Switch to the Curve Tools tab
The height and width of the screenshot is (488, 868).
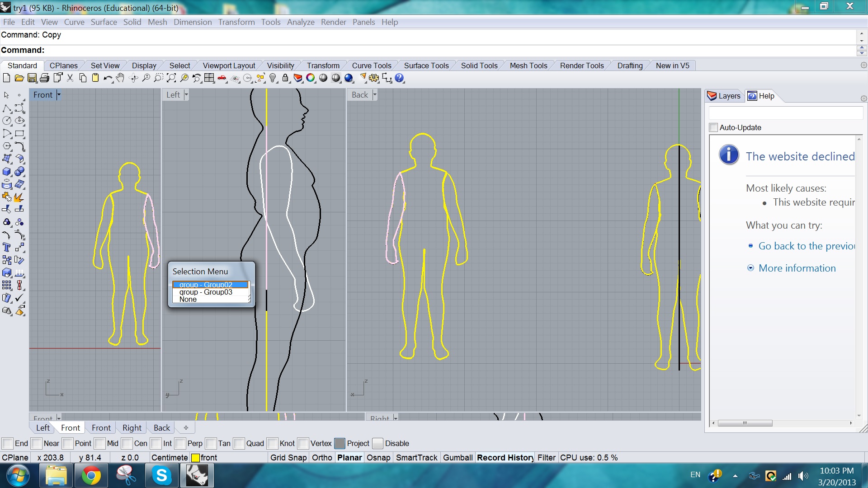(371, 66)
